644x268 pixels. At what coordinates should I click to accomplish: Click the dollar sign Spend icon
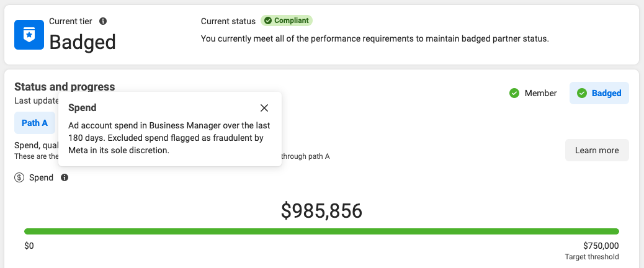19,177
